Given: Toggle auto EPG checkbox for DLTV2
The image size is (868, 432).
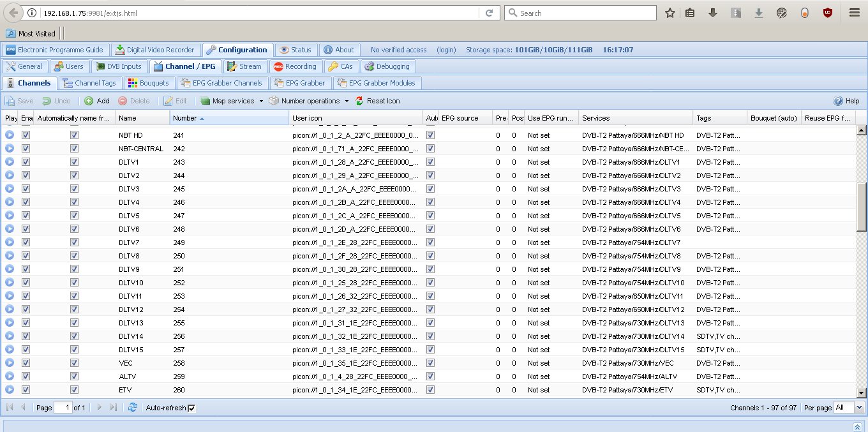Looking at the screenshot, I should coord(430,175).
